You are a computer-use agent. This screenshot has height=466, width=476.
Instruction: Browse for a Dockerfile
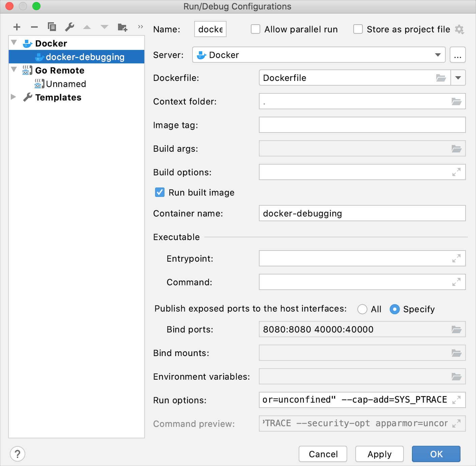click(x=441, y=78)
